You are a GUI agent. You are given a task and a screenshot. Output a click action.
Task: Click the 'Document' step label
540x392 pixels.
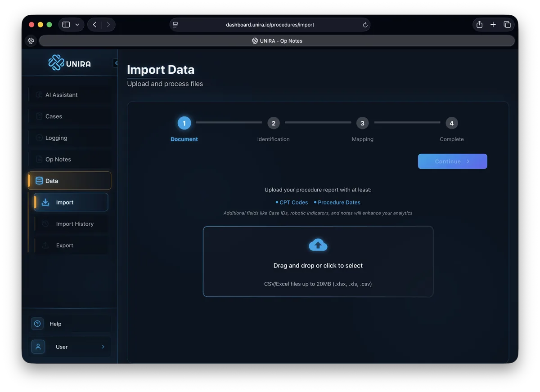[184, 139]
